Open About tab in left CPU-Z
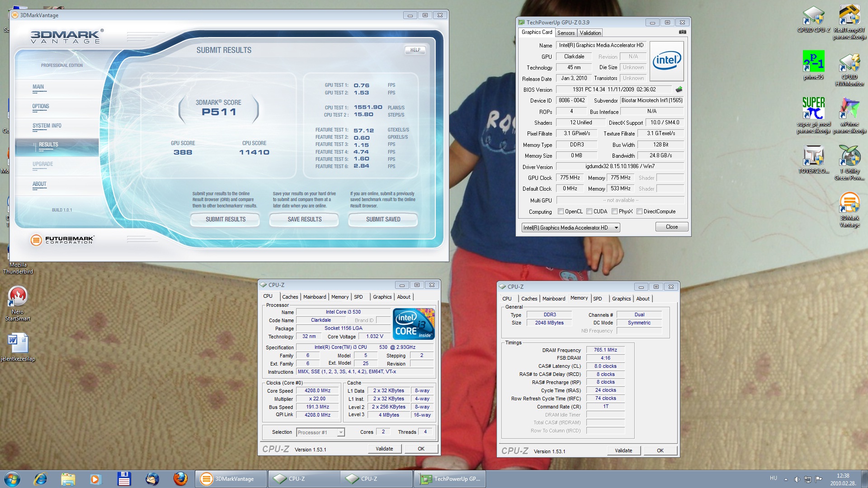 404,297
